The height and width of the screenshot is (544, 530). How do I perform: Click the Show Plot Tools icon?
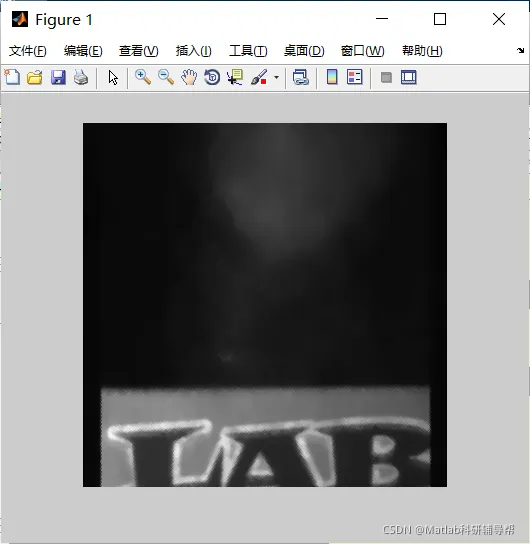tap(409, 77)
